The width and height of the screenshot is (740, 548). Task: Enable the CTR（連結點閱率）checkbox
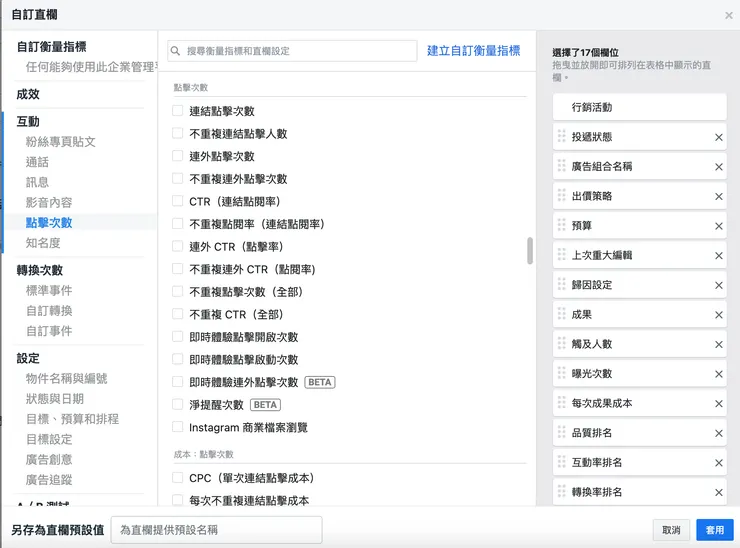pyautogui.click(x=177, y=201)
